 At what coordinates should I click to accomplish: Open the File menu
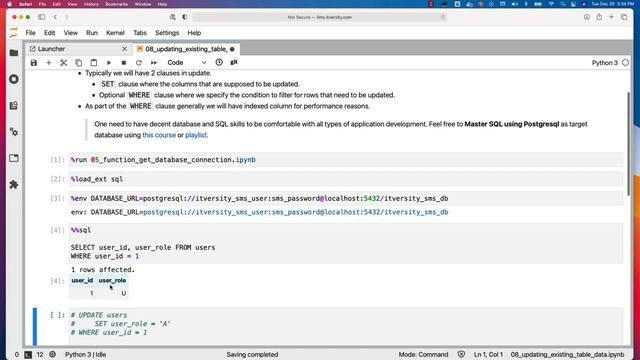[31, 33]
